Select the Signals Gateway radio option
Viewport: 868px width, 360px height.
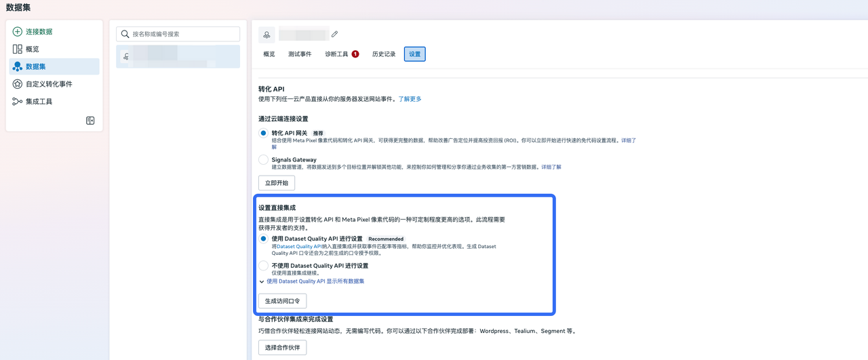(263, 160)
